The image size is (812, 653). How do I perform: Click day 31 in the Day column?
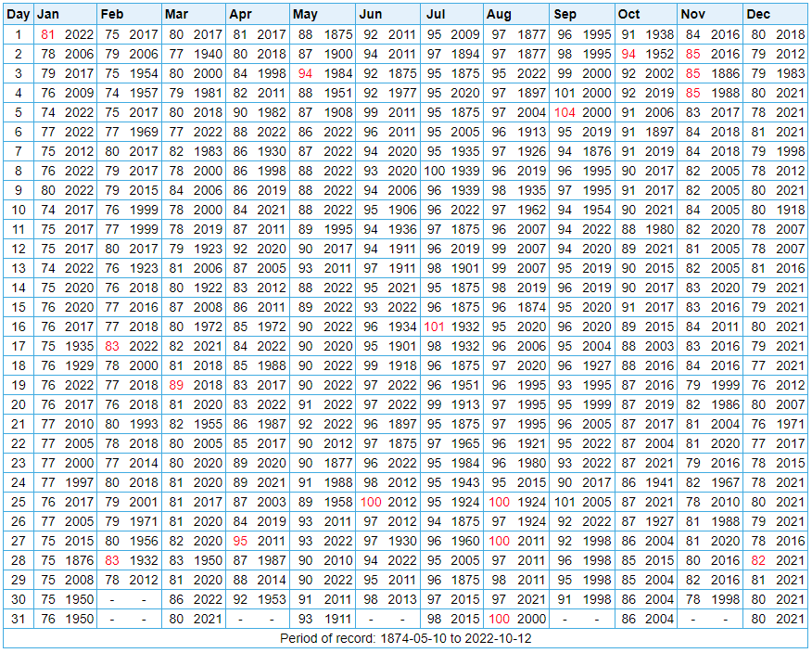coord(19,619)
